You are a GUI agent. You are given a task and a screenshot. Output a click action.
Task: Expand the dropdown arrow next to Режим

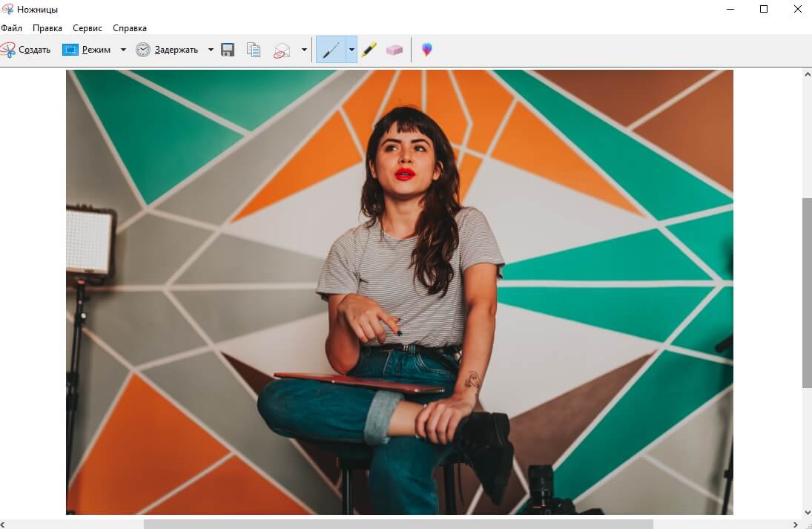[x=123, y=50]
